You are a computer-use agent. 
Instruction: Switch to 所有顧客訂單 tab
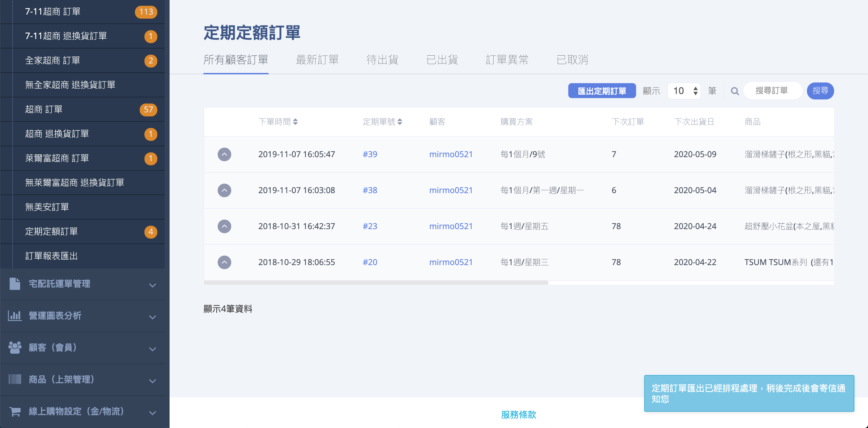pos(236,60)
